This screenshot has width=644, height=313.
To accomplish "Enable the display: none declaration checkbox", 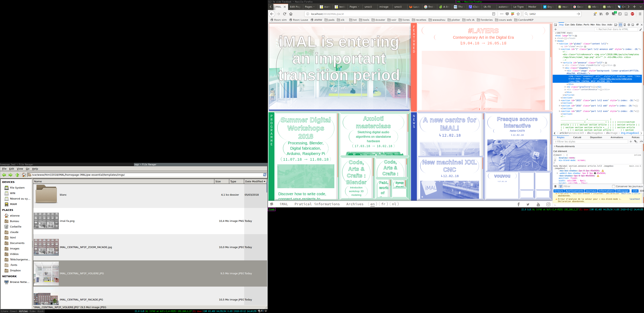I will (x=555, y=158).
